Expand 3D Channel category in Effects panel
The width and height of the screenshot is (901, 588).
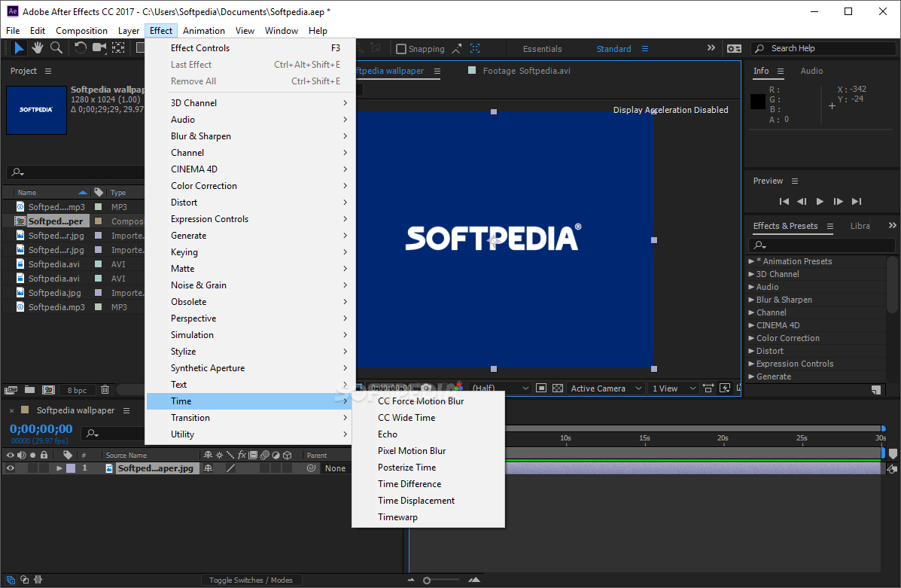point(752,274)
